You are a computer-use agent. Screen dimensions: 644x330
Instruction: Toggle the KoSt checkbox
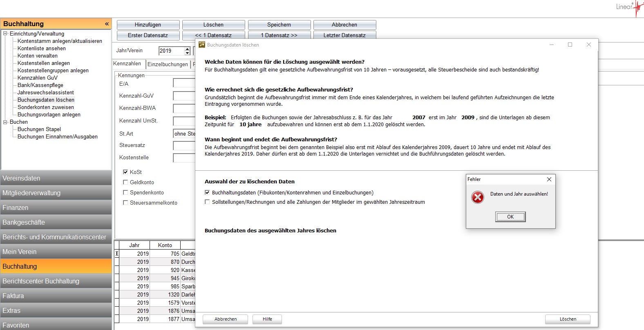[x=125, y=172]
